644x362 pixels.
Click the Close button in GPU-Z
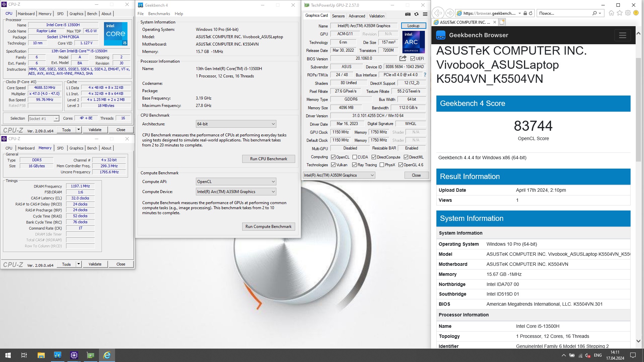[416, 175]
